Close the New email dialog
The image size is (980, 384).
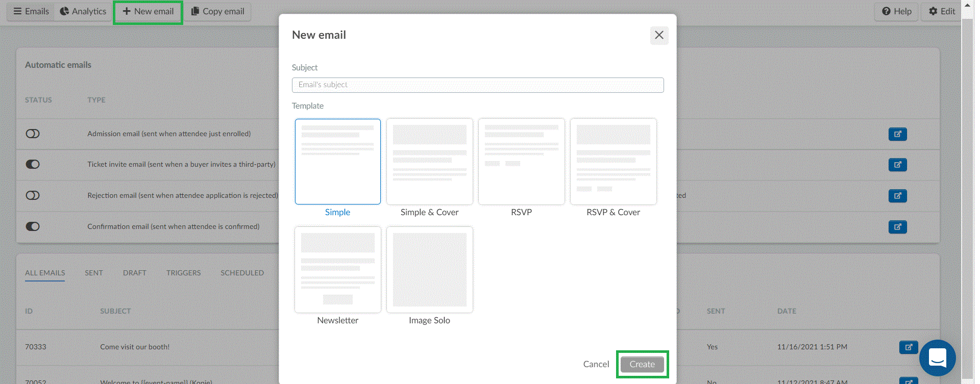(x=659, y=35)
